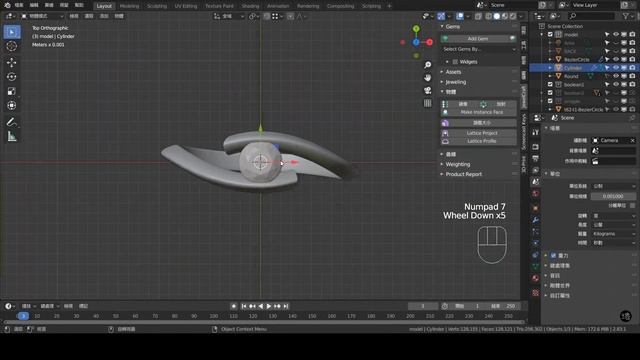Expand the Jeweling panel
Image resolution: width=640 pixels, height=360 pixels.
click(x=442, y=82)
